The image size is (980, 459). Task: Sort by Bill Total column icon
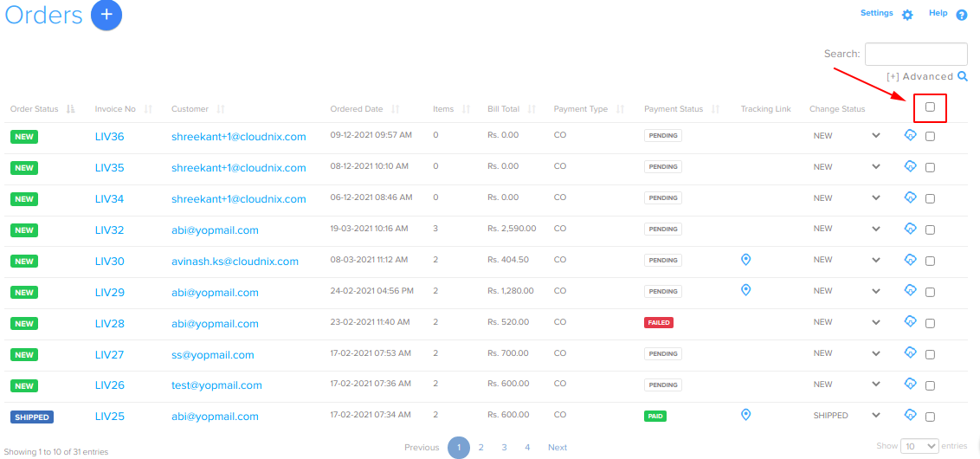point(532,109)
